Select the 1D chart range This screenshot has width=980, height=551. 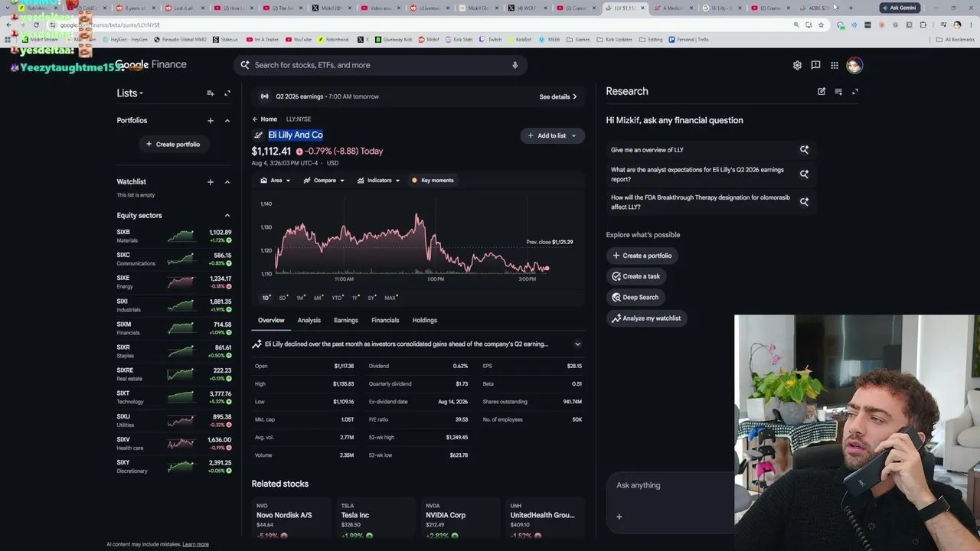[x=266, y=298]
